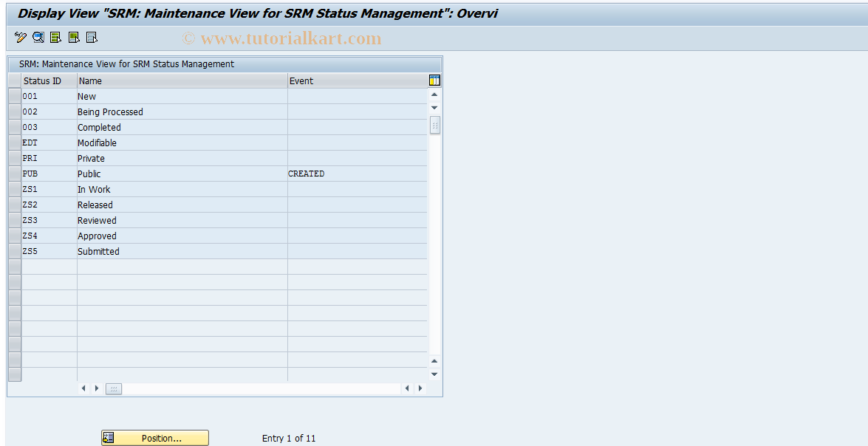868x446 pixels.
Task: Select row selector for status ZS2
Action: pyautogui.click(x=15, y=205)
